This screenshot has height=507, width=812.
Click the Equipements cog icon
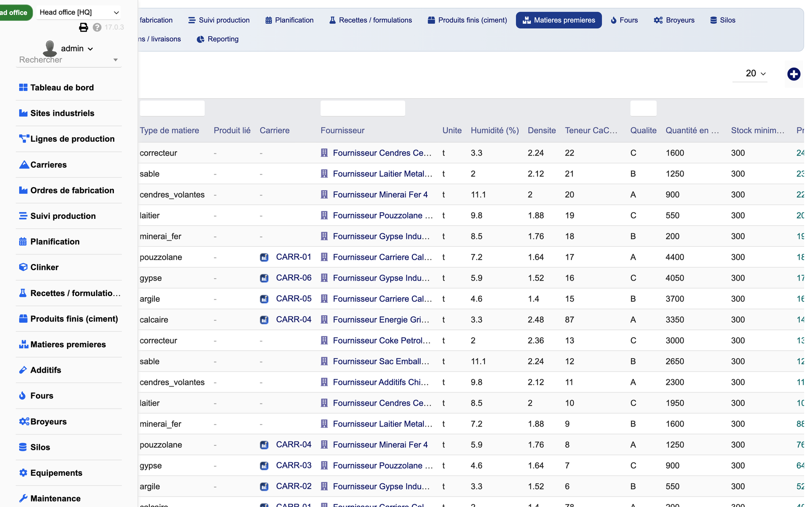pyautogui.click(x=23, y=473)
